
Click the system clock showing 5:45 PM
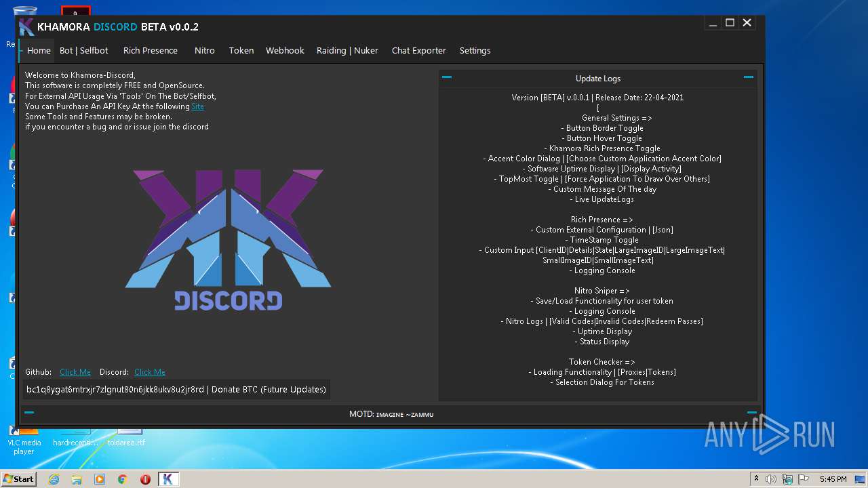[833, 479]
